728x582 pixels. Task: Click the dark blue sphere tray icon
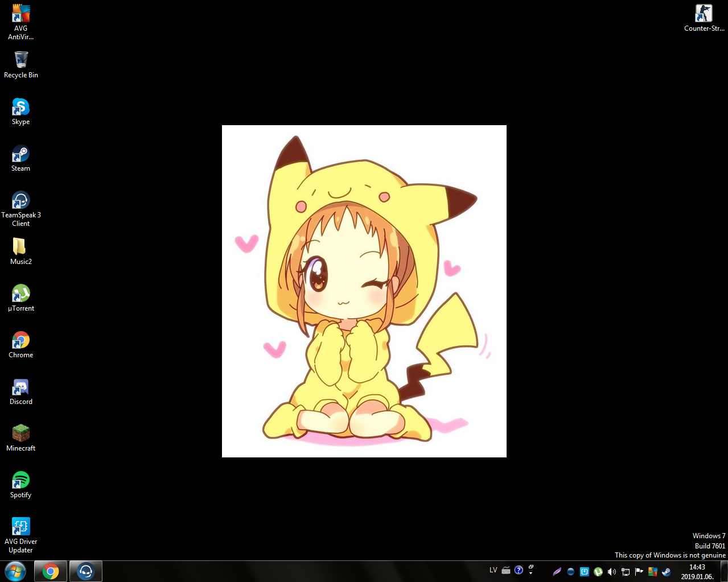pos(571,572)
